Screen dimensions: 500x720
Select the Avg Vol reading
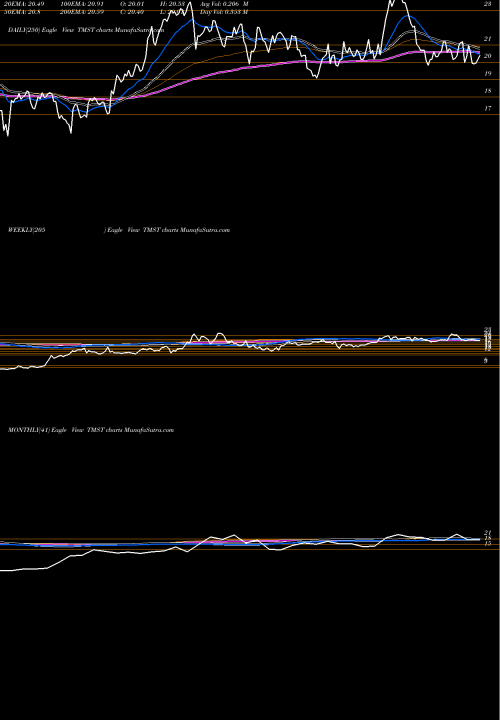[x=224, y=4]
